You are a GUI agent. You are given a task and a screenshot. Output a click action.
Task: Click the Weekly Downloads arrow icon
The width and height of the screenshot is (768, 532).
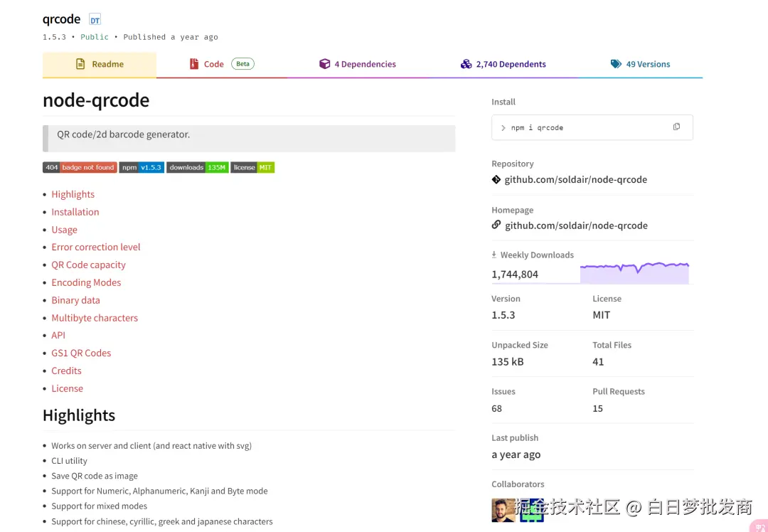pos(494,255)
